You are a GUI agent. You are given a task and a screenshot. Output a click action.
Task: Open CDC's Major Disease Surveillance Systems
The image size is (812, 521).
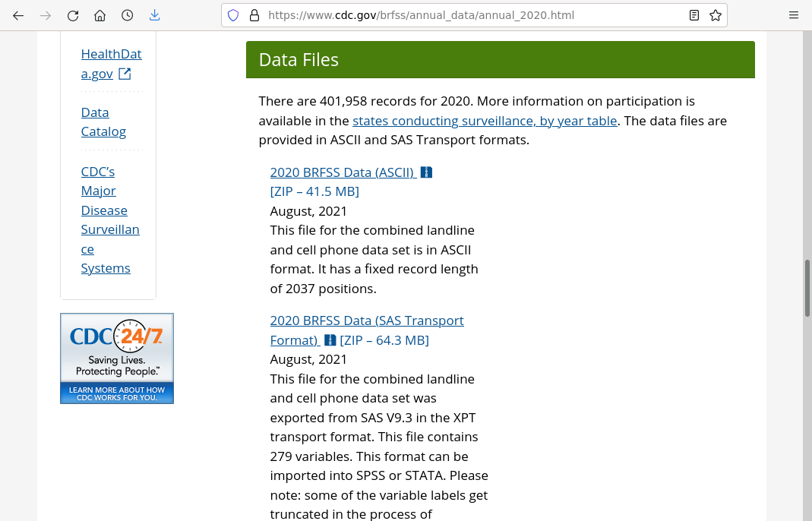109,219
